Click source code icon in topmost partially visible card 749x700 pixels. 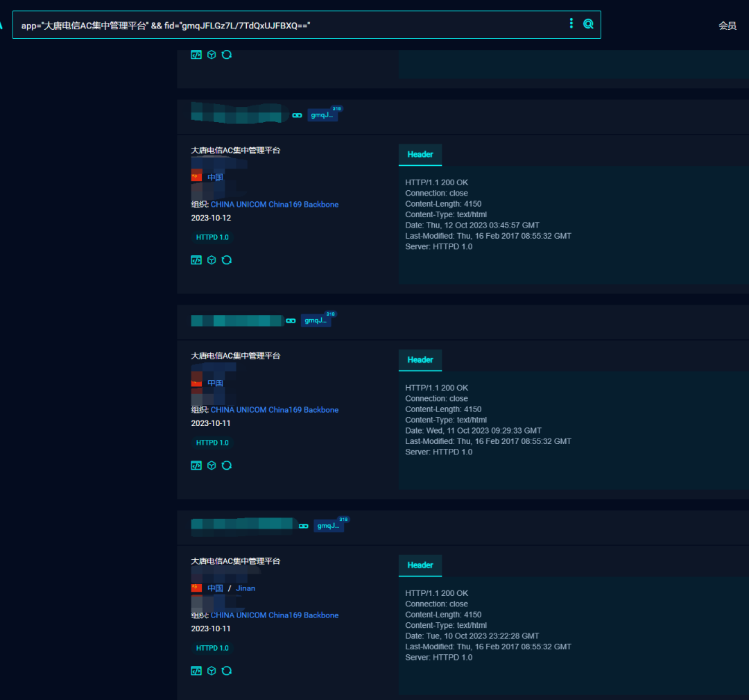[x=196, y=55]
